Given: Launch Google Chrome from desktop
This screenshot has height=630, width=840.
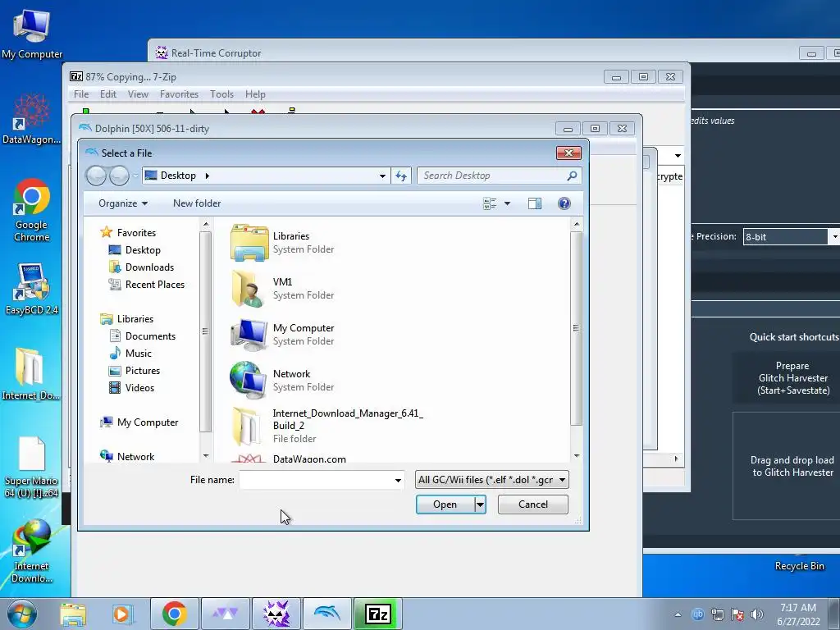Looking at the screenshot, I should tap(32, 210).
